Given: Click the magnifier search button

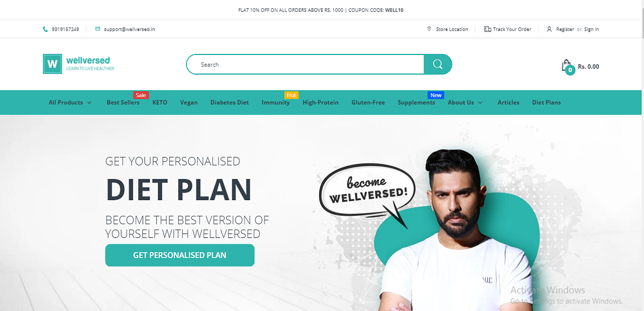Looking at the screenshot, I should pos(437,64).
